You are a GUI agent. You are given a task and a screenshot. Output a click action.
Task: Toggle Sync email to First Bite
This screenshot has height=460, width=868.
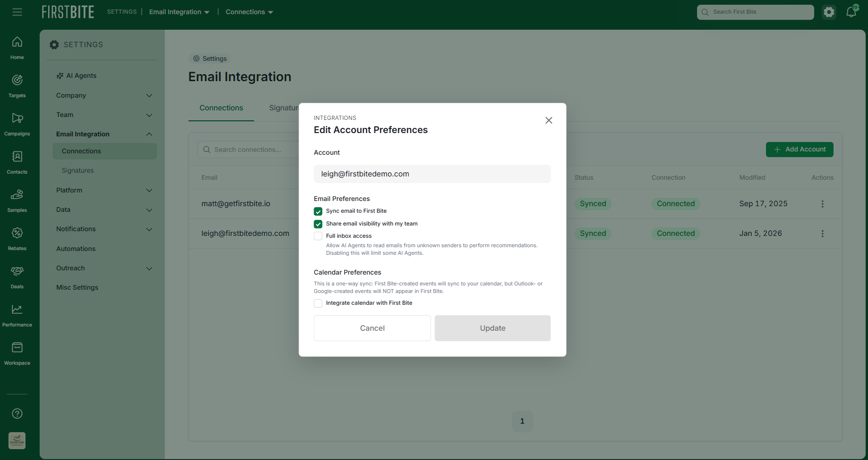point(318,211)
